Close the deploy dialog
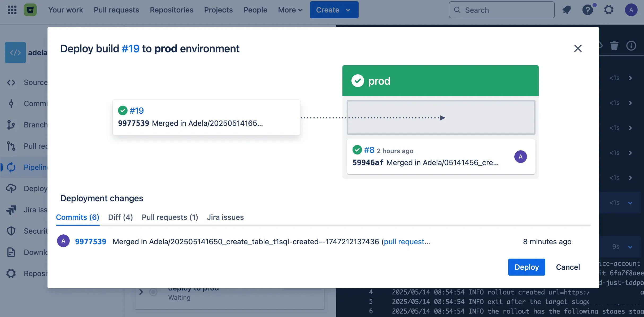 tap(578, 48)
